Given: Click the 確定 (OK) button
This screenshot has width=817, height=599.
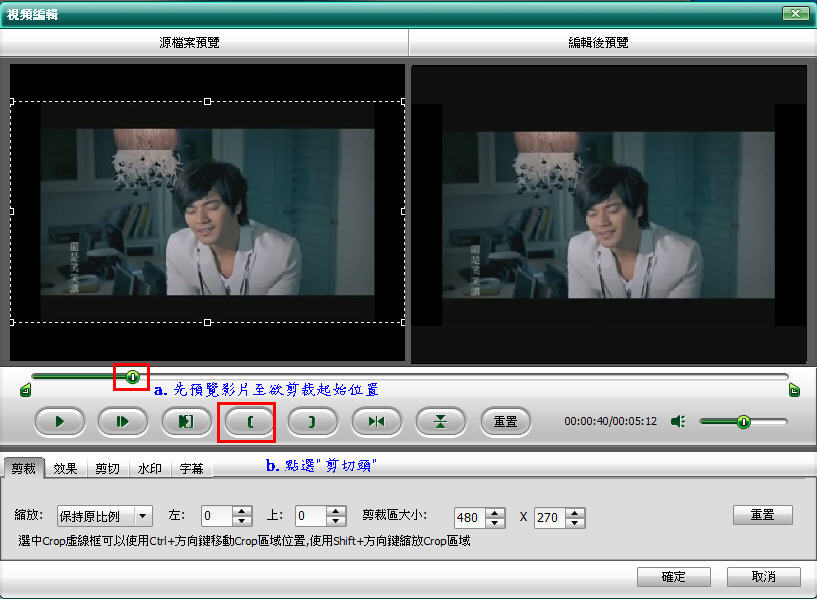Looking at the screenshot, I should click(673, 577).
